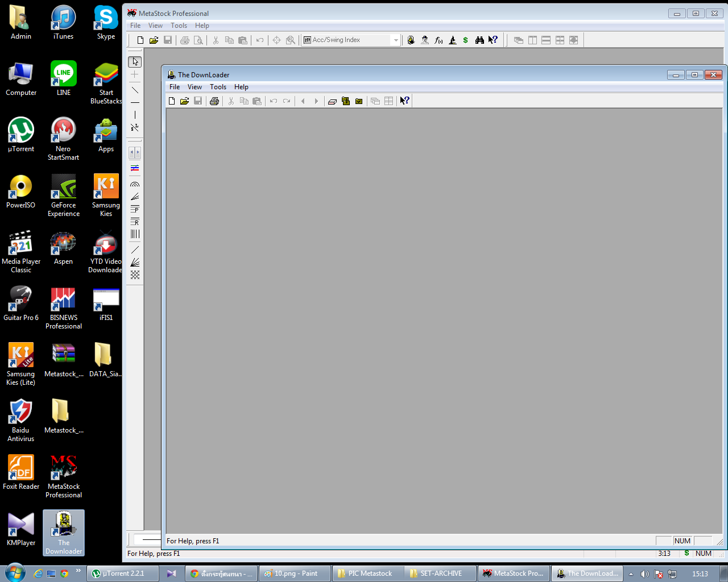This screenshot has width=728, height=582.
Task: Switch to PIC Metastock taskbar folder
Action: (x=368, y=573)
